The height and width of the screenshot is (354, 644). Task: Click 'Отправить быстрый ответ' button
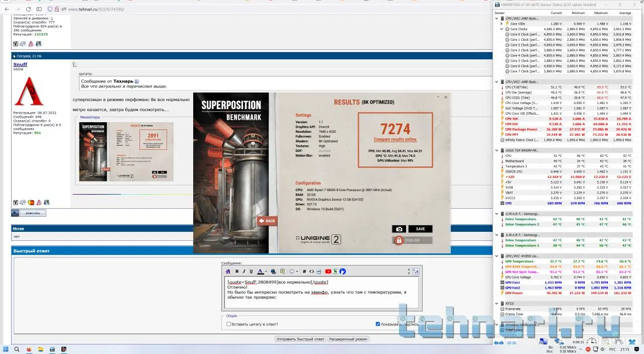(x=300, y=339)
